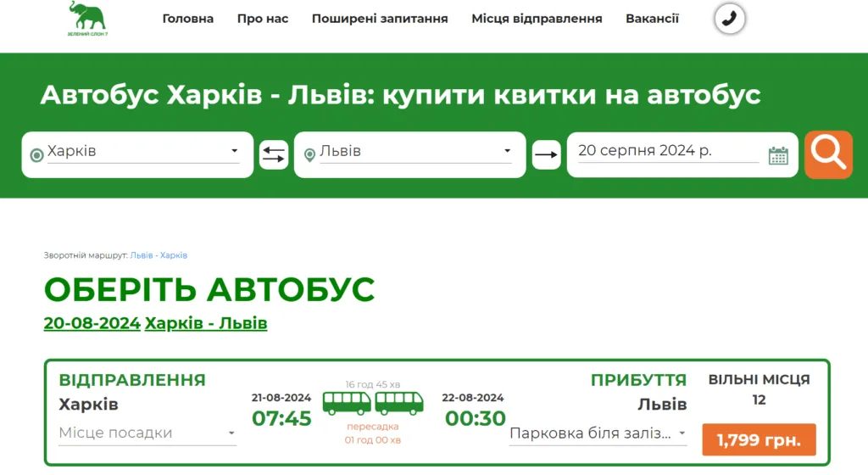Click the 16 год 45 хв duration text
868x475 pixels.
tap(373, 384)
